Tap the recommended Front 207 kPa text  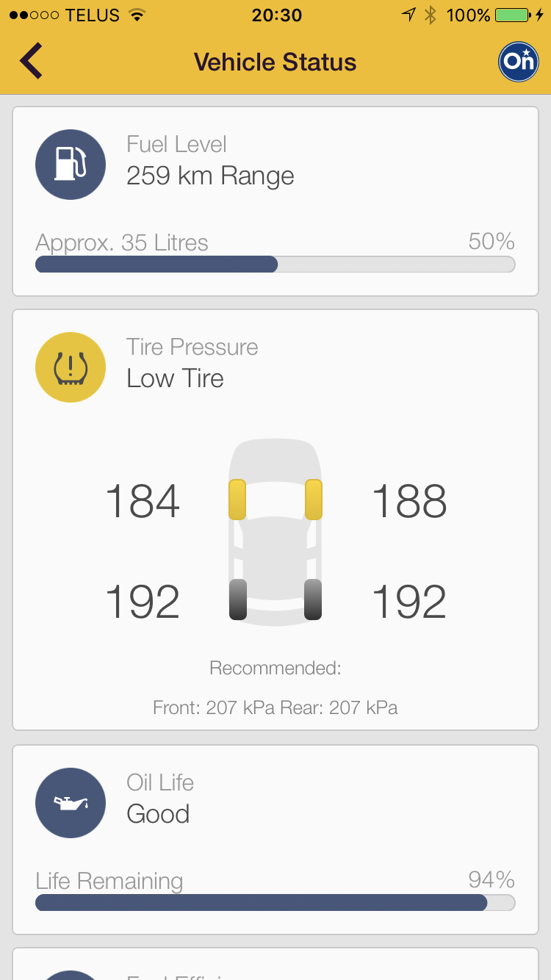click(x=213, y=707)
